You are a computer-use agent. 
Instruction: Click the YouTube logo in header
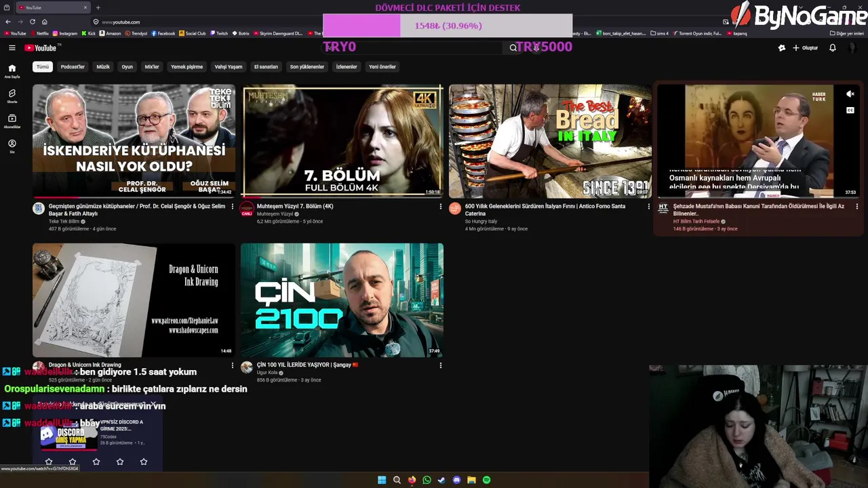42,47
